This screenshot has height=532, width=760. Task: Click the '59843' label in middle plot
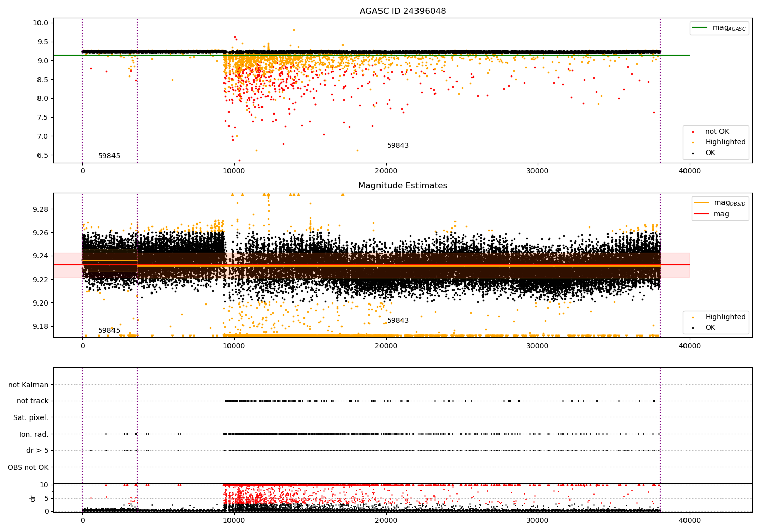click(x=398, y=321)
